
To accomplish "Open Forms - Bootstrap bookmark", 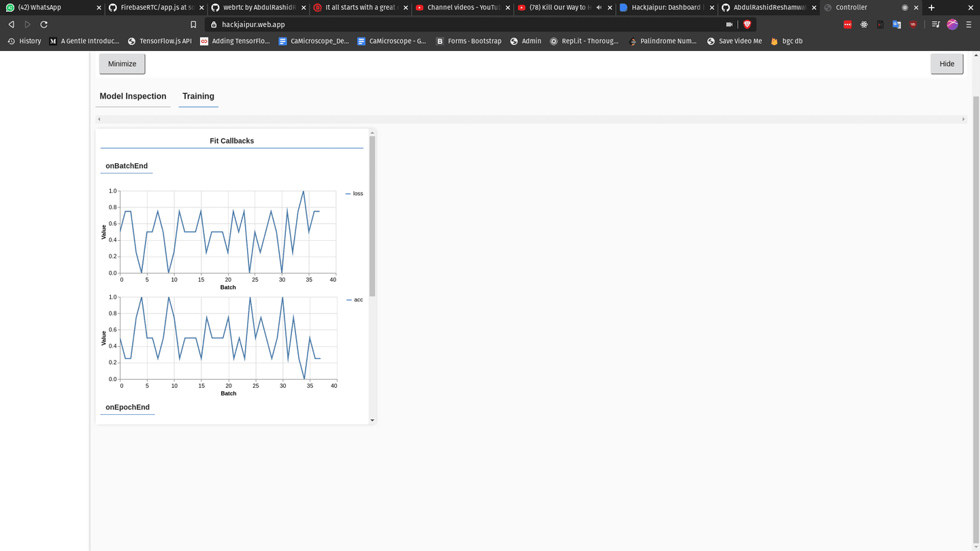I will 468,41.
